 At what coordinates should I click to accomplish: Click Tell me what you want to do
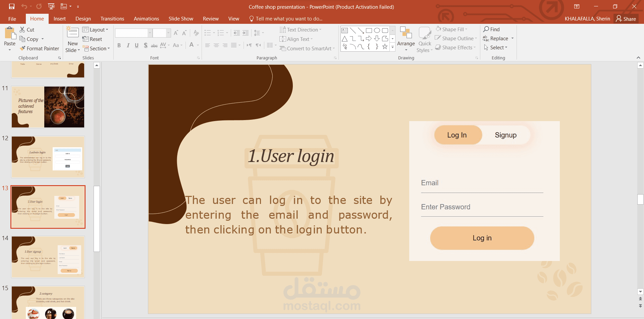[x=286, y=19]
